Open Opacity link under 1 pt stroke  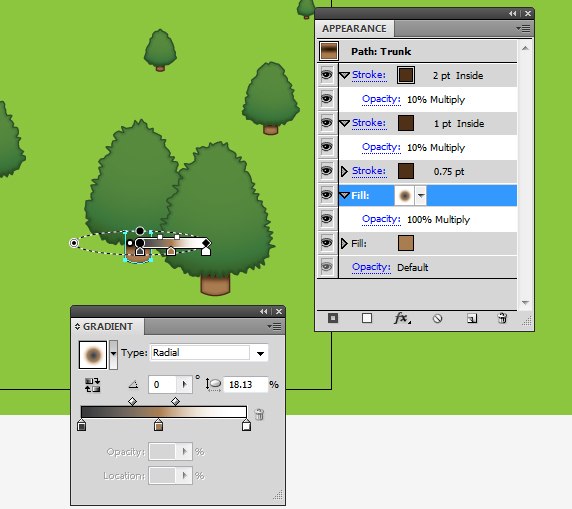381,147
